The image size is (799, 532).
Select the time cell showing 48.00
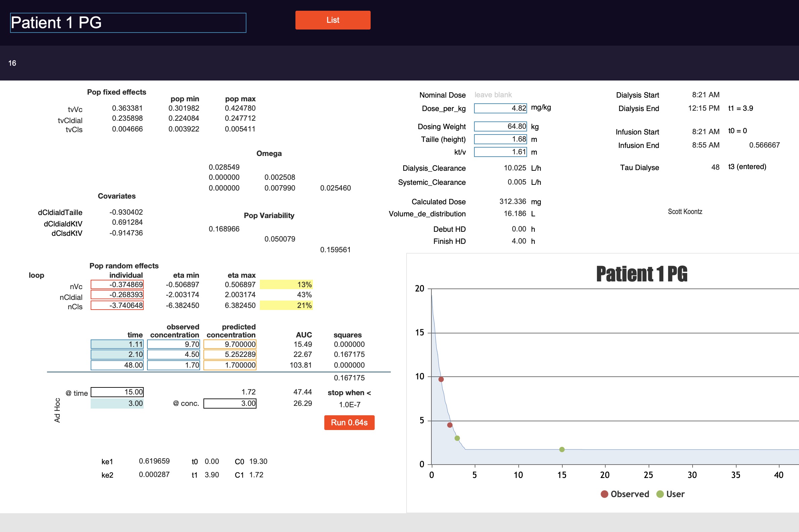point(117,365)
